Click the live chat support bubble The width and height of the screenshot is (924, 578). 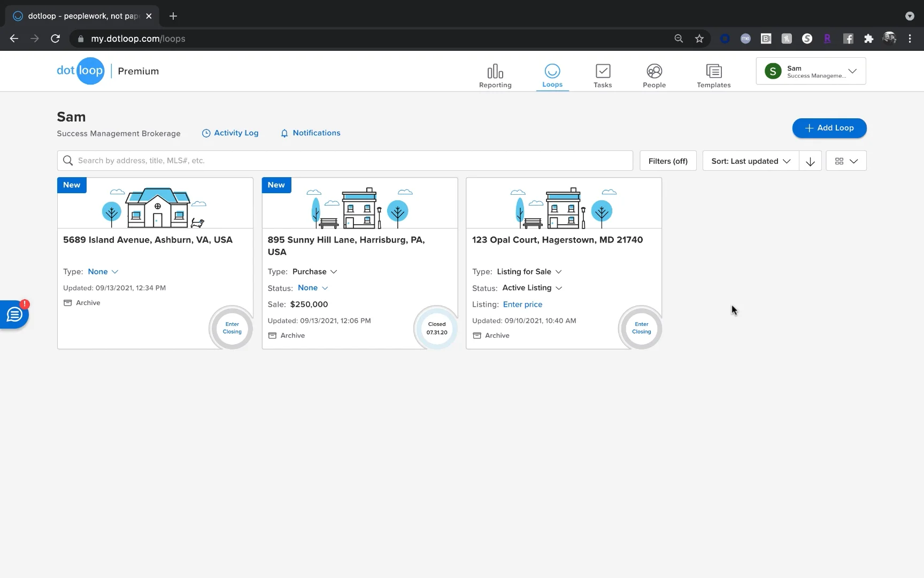coord(14,315)
